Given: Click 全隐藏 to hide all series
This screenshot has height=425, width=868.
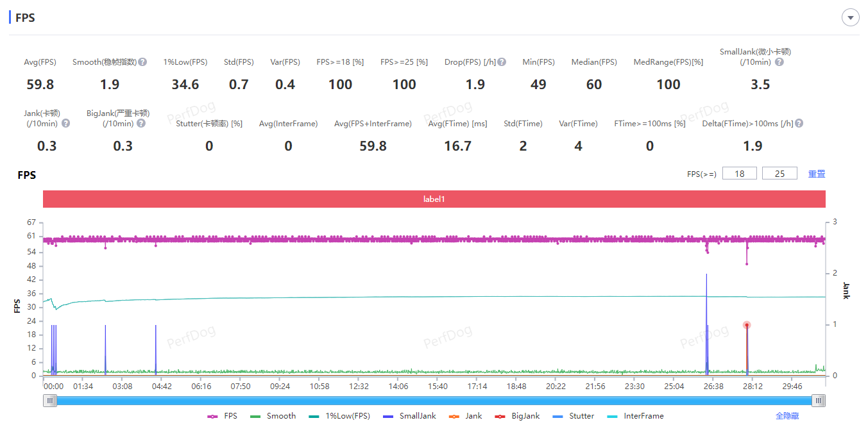Looking at the screenshot, I should click(787, 416).
